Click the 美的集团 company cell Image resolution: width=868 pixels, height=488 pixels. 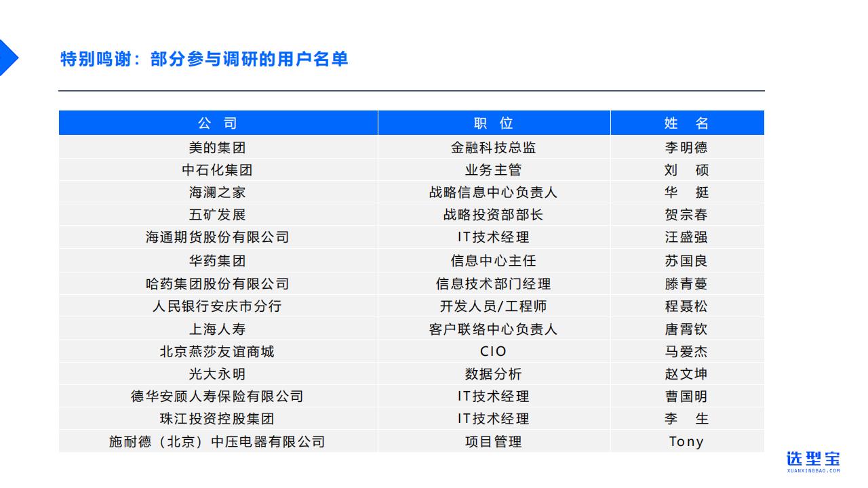coord(218,147)
